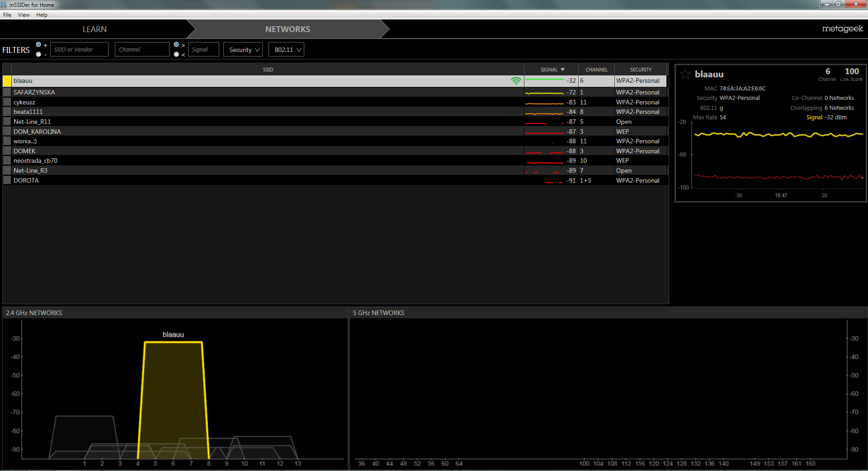Click the metageek logo
The width and height of the screenshot is (868, 471).
[842, 28]
